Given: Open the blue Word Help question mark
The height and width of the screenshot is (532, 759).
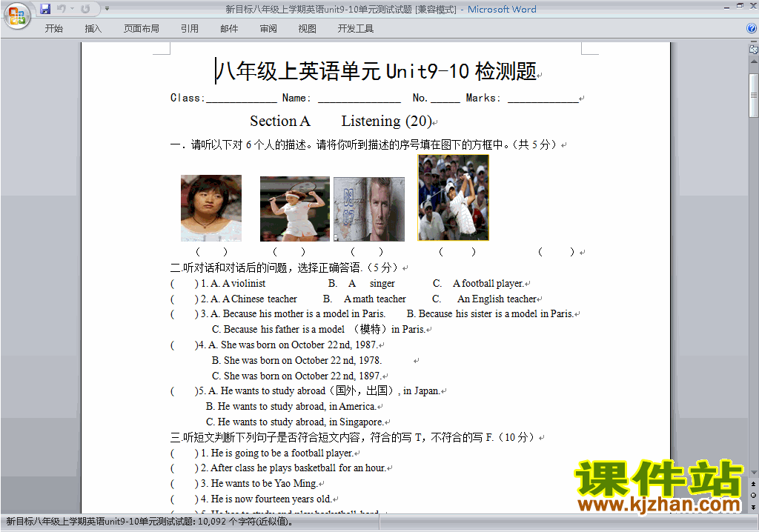Looking at the screenshot, I should [752, 29].
